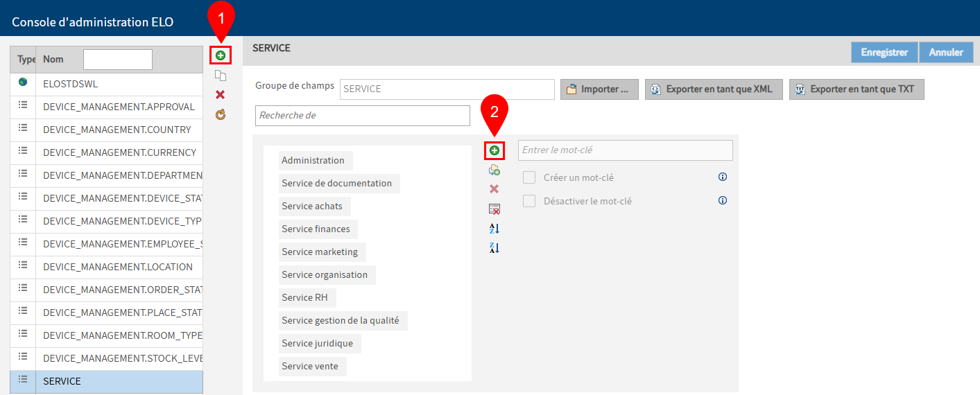Image resolution: width=980 pixels, height=395 pixels.
Task: Click Exporter en tant que XML
Action: 714,89
